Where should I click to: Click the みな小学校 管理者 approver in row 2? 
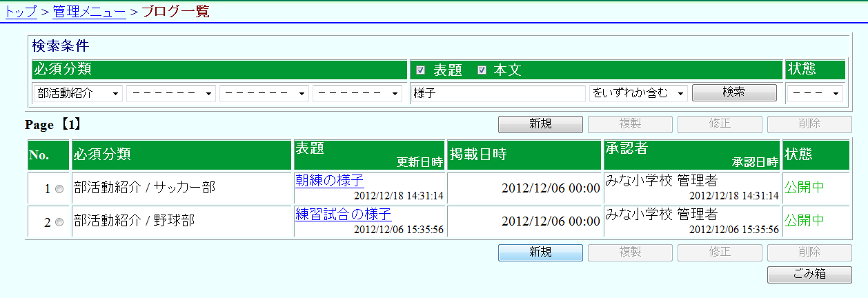[662, 213]
